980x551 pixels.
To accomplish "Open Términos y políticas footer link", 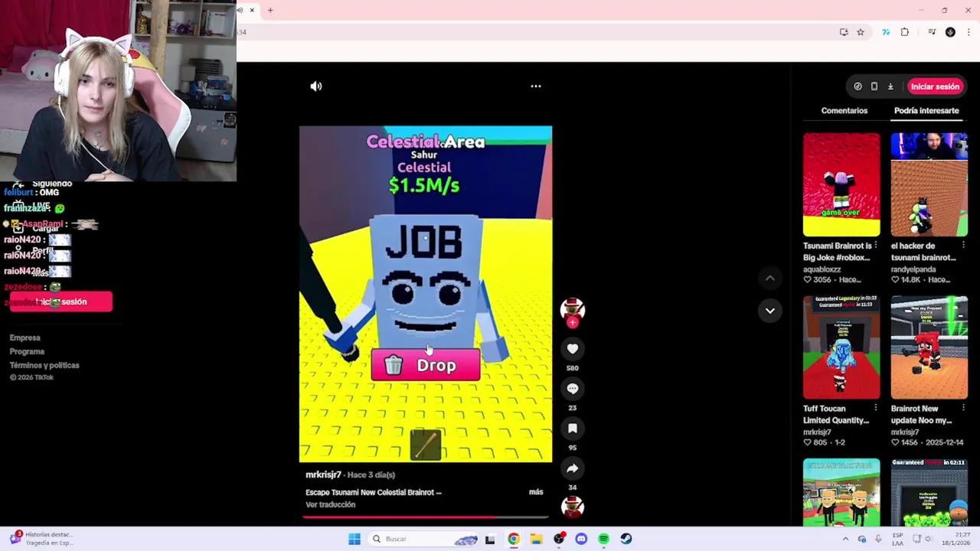I will (x=44, y=366).
